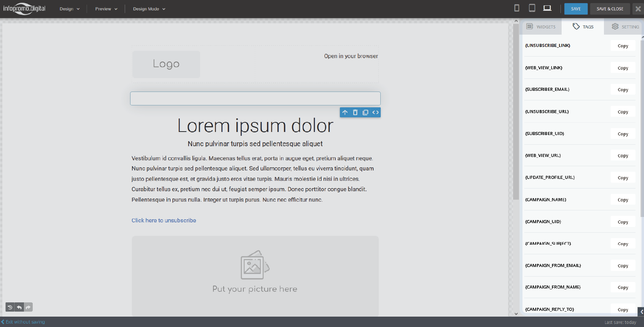The width and height of the screenshot is (644, 327).
Task: Copy the {CAMPAIGN_NAME} tag
Action: 623,200
